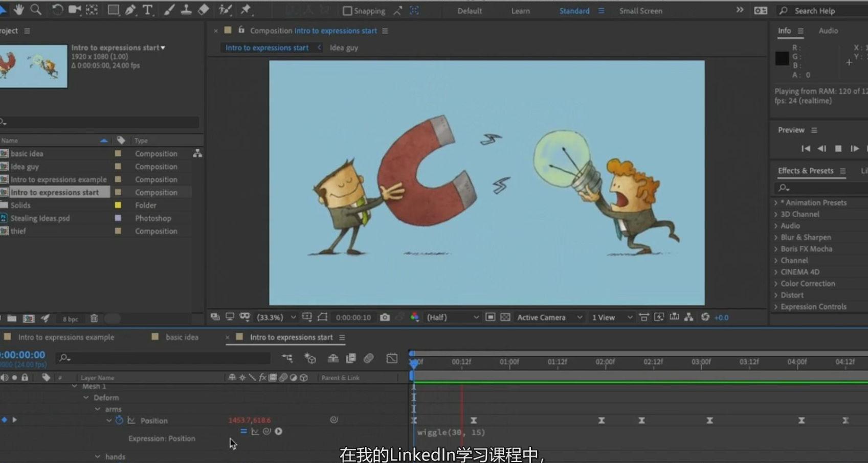Open the composition flowchart icon in the viewer
This screenshot has height=463, width=868.
(689, 317)
